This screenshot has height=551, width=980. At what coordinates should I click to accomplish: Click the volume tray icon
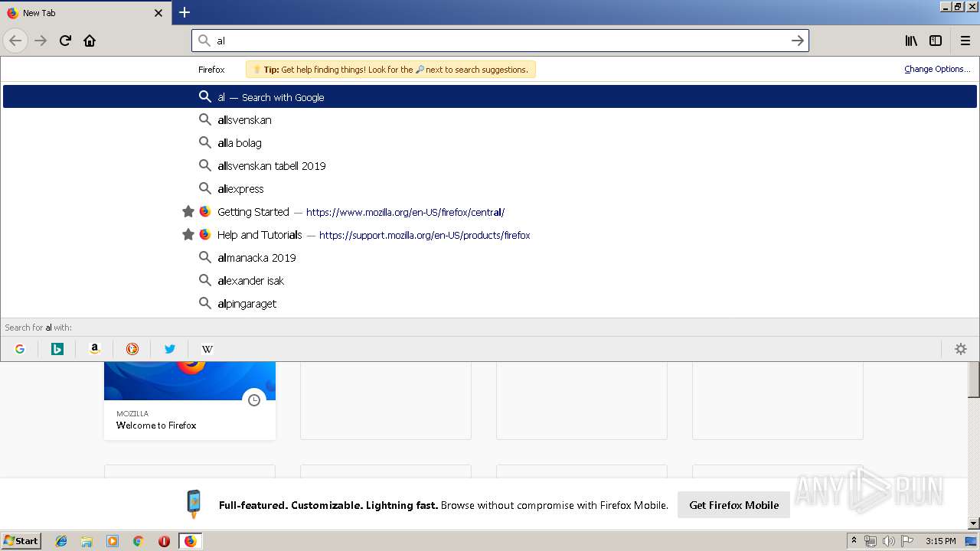click(x=889, y=541)
